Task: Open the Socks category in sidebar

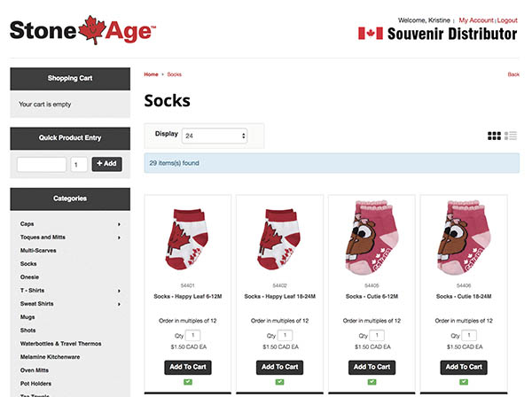Action: [x=28, y=264]
